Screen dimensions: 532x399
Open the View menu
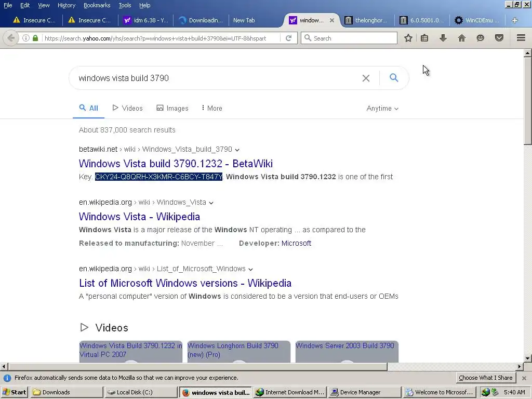pos(44,5)
